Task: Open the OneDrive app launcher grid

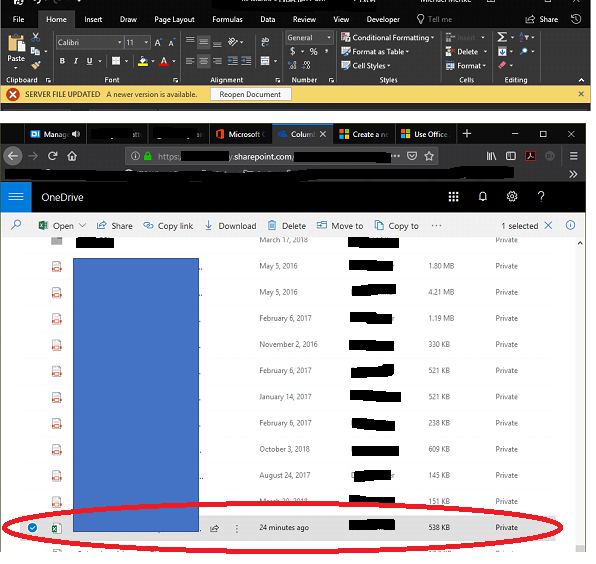Action: click(453, 196)
